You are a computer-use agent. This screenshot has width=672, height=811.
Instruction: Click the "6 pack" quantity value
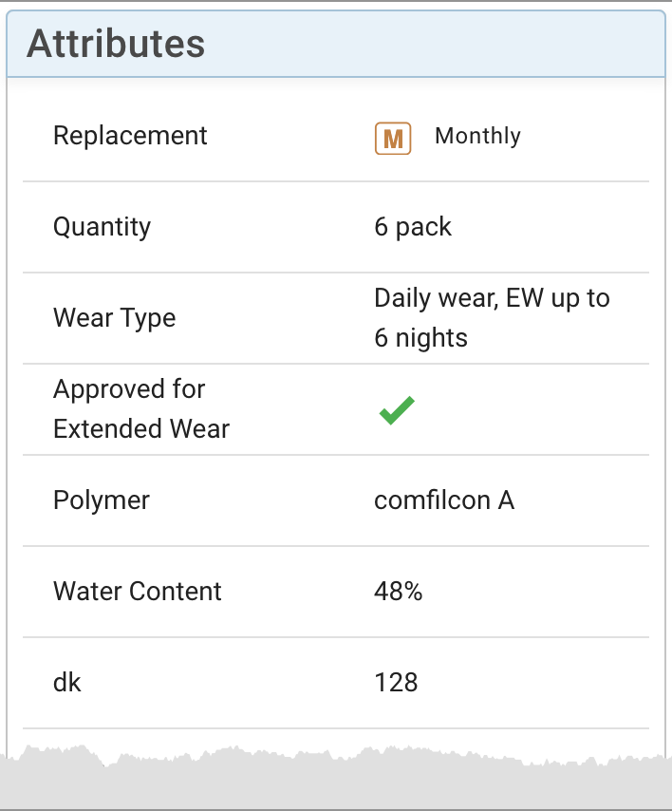tap(413, 227)
